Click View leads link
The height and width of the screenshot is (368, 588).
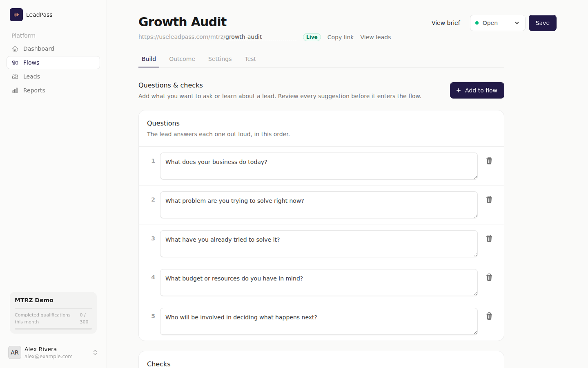[375, 37]
